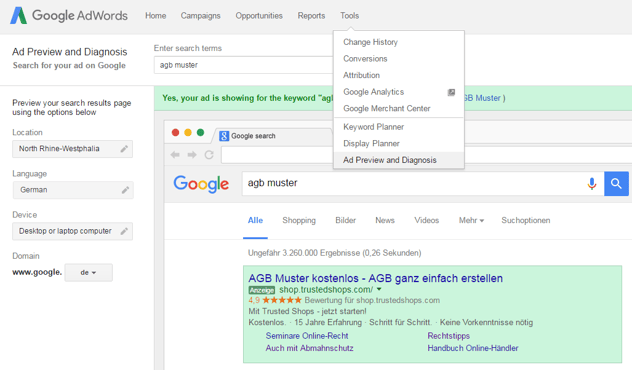Click the Google search tab favicon
The image size is (632, 370).
pos(224,136)
